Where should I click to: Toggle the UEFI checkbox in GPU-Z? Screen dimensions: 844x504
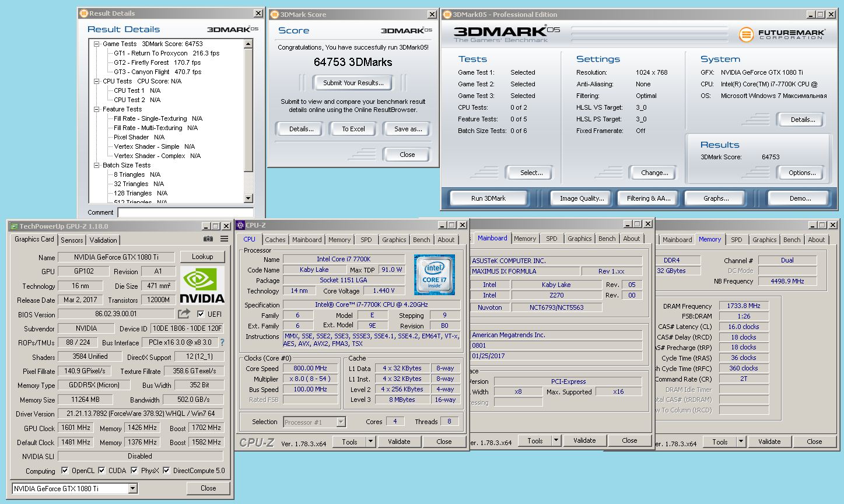[x=201, y=314]
